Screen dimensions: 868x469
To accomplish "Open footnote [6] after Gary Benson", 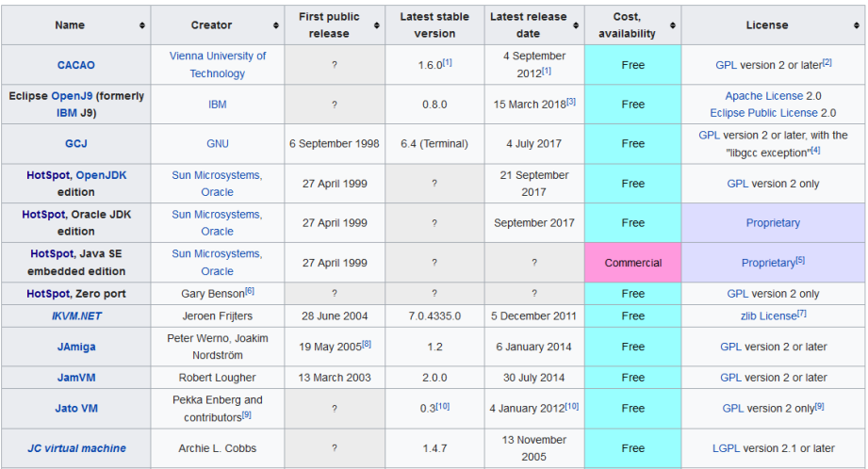I will point(250,291).
